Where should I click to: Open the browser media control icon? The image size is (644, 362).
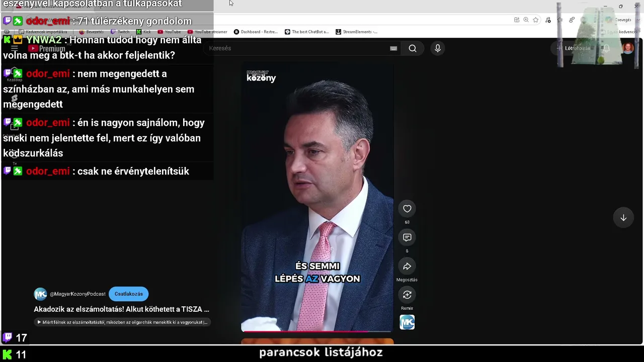(548, 20)
